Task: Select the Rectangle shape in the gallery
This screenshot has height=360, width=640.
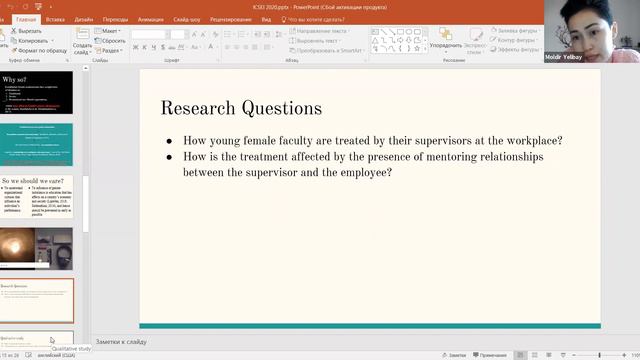Action: (x=400, y=31)
